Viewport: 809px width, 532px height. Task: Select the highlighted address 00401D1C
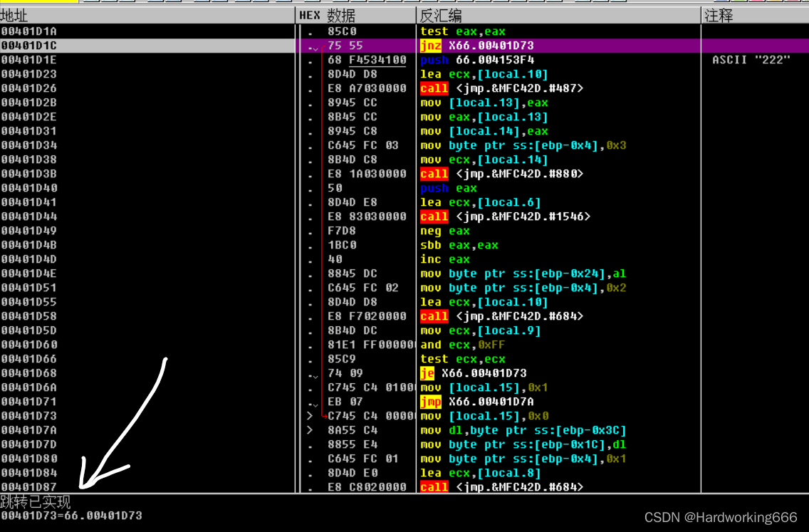click(29, 46)
